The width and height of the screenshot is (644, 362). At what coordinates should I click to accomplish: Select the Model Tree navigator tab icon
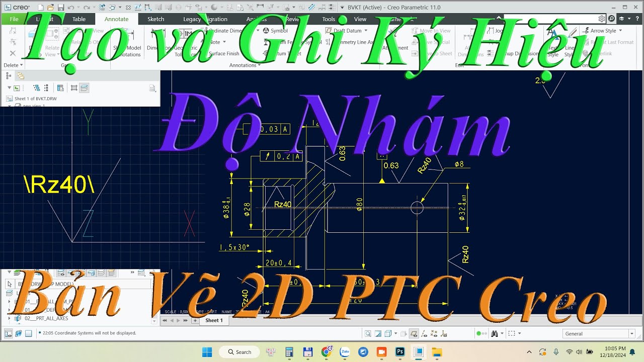tap(9, 75)
